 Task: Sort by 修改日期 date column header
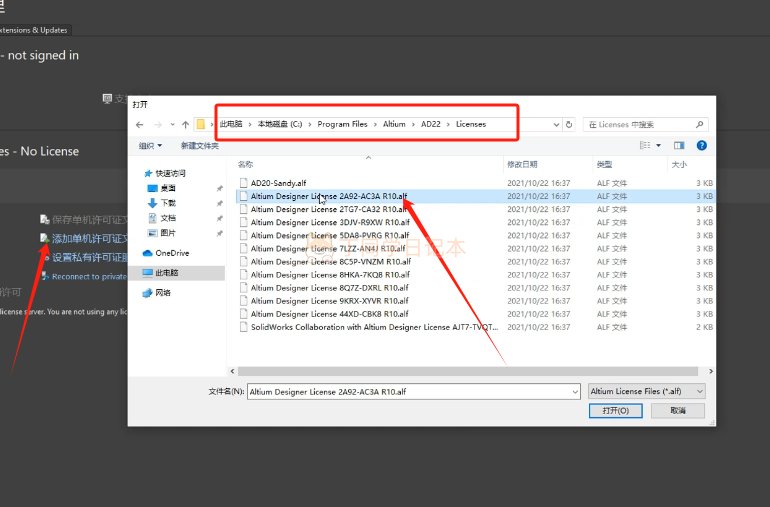522,165
